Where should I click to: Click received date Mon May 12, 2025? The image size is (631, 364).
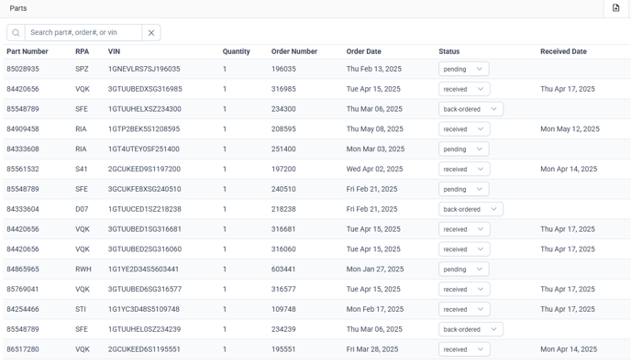click(570, 129)
